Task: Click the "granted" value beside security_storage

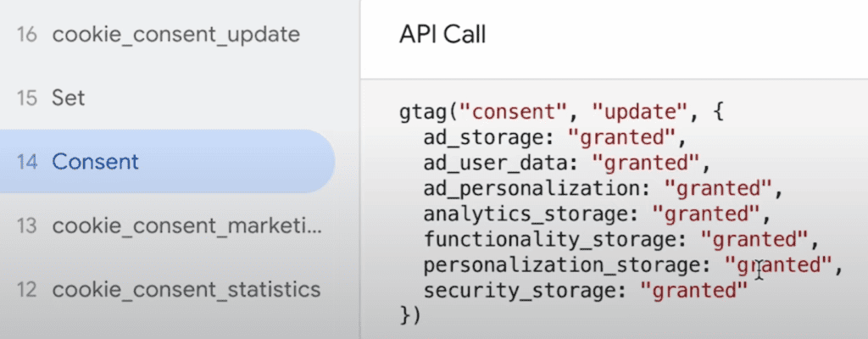Action: click(x=695, y=290)
